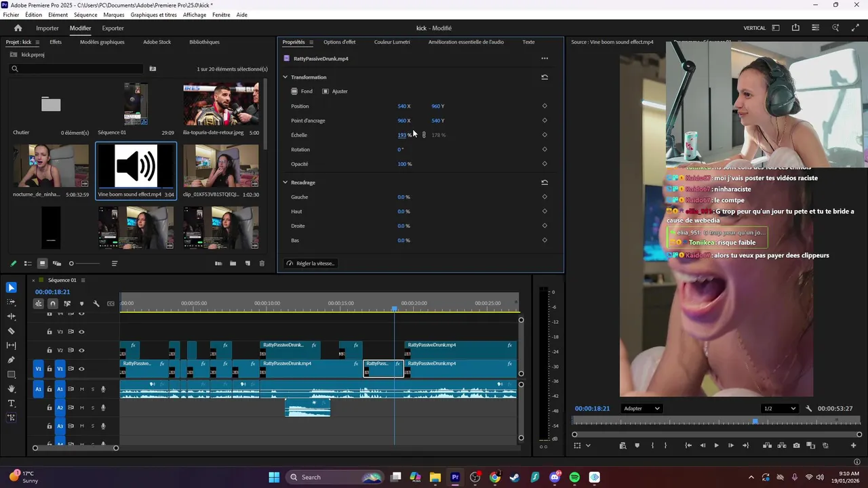The width and height of the screenshot is (868, 488).
Task: Switch to the Options d'effet tab
Action: pyautogui.click(x=339, y=42)
